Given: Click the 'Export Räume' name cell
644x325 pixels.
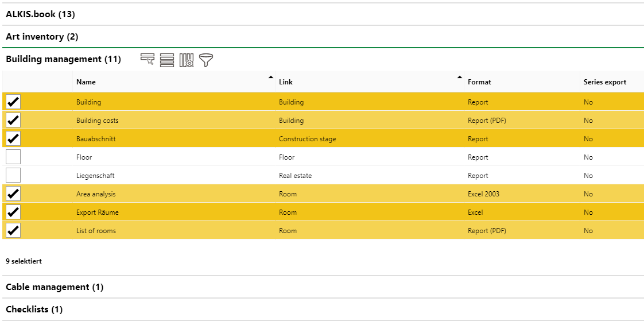Looking at the screenshot, I should click(98, 212).
